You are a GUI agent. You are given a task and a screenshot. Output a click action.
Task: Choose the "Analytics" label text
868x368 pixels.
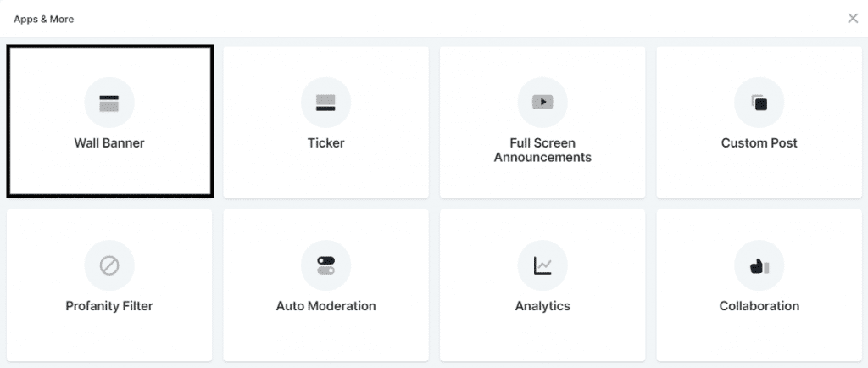(542, 306)
